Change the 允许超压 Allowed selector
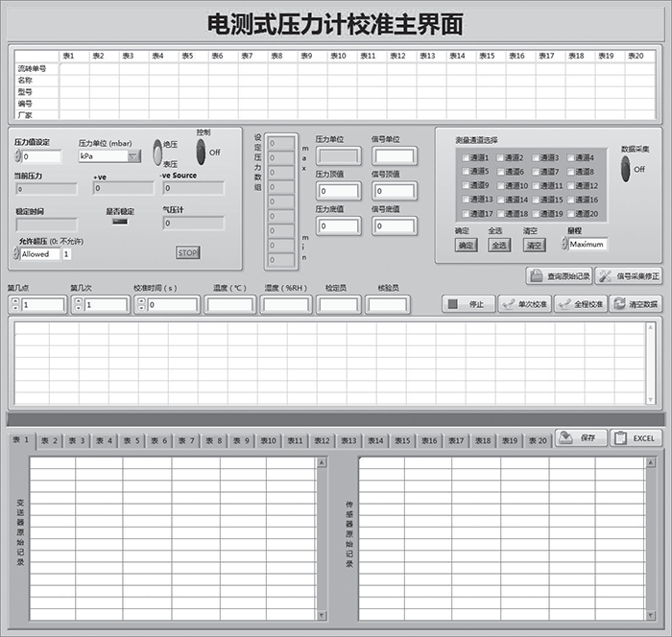Screen dimensions: 672x637 click(17, 254)
